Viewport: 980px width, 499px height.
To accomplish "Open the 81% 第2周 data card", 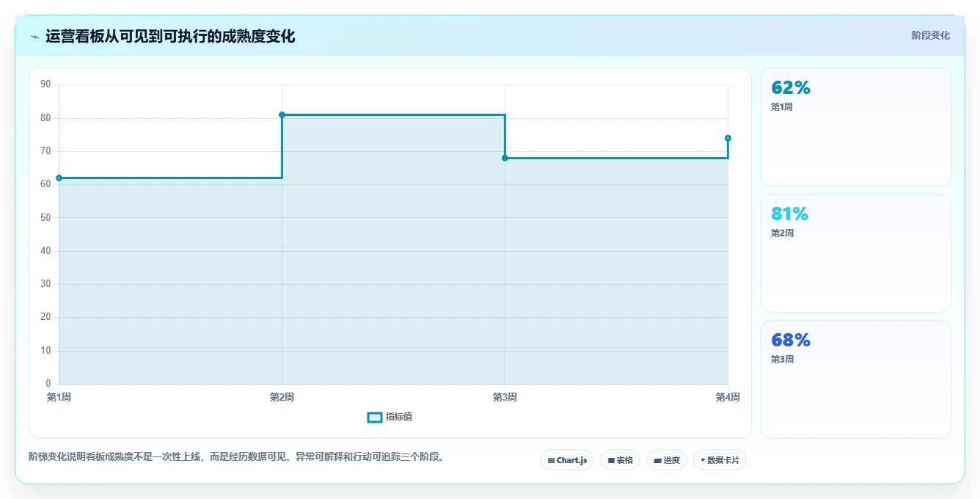I will [856, 253].
